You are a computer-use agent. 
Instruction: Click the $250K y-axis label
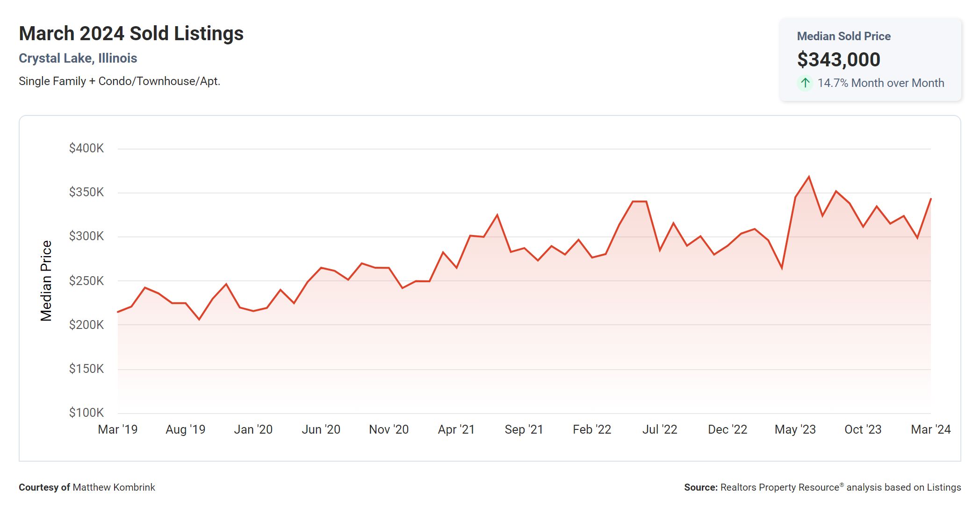click(x=86, y=281)
